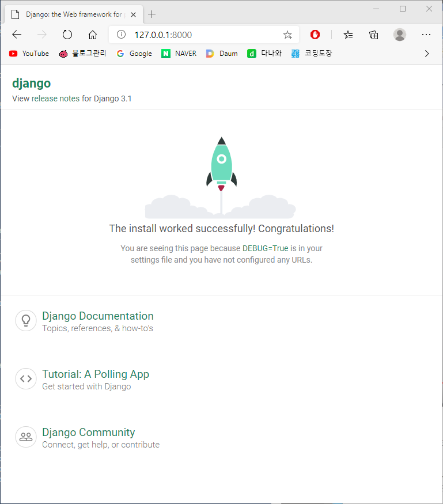The width and height of the screenshot is (443, 504).
Task: Open the Daum bookmark
Action: point(222,54)
